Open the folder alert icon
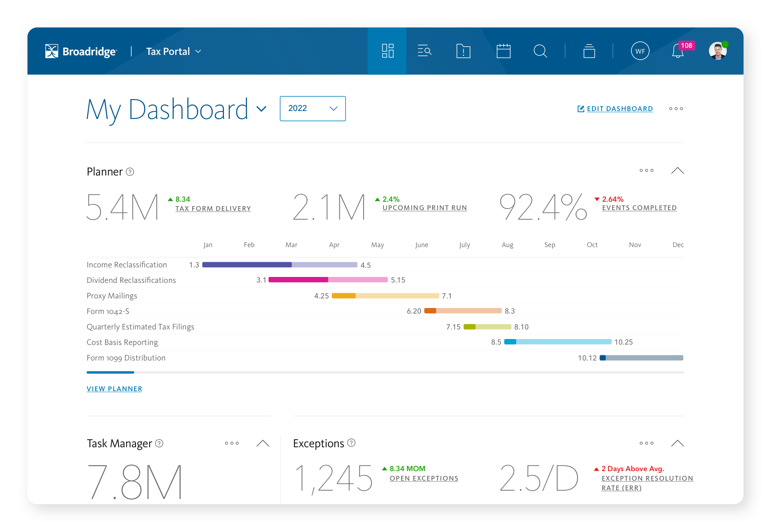This screenshot has width=771, height=532. (x=463, y=51)
